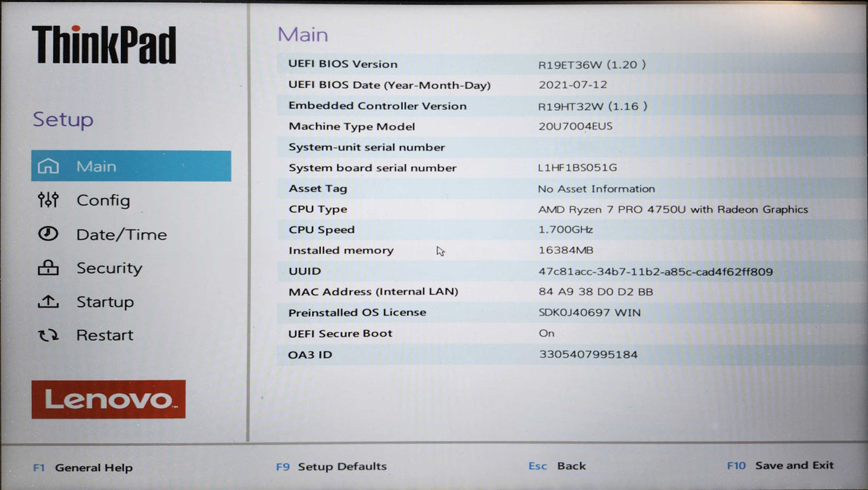
Task: Select the Restart circular arrows icon
Action: pyautogui.click(x=49, y=335)
